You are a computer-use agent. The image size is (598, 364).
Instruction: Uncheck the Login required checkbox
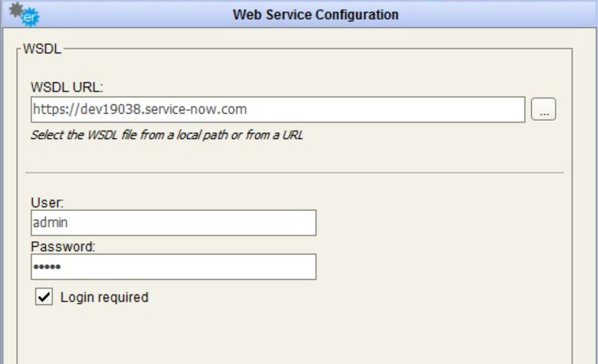tap(44, 297)
